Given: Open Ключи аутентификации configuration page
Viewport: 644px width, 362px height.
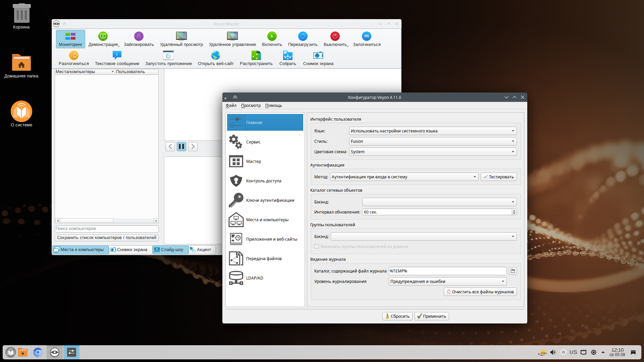Looking at the screenshot, I should coord(265,200).
